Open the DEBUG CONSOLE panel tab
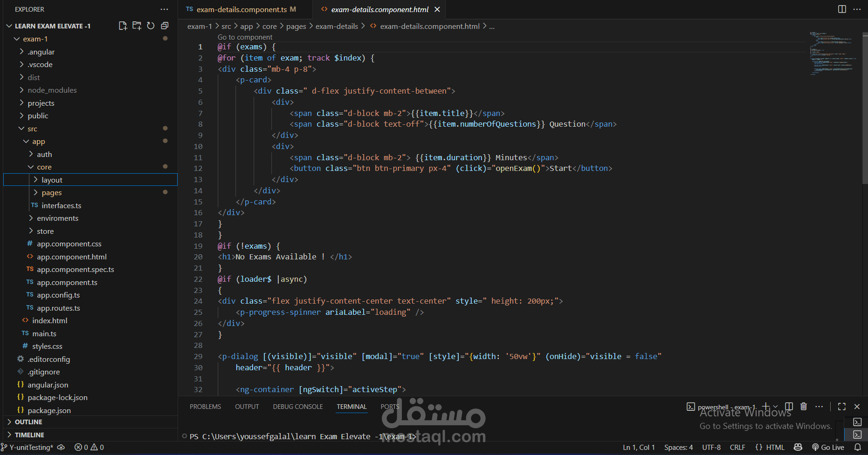Screen dimensions: 868x455 [298, 407]
